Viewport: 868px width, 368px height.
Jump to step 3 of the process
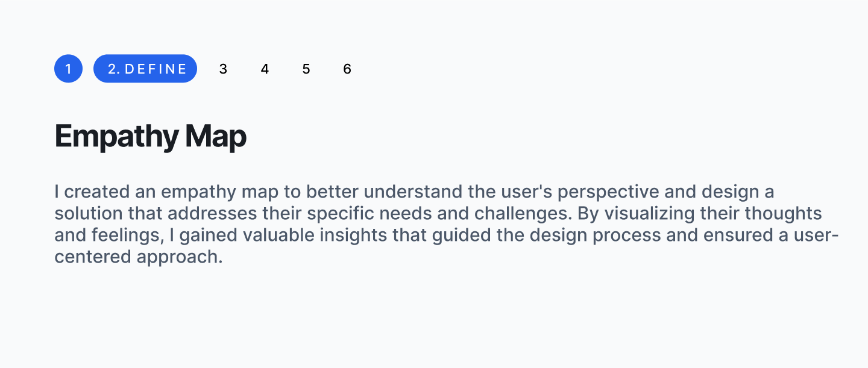223,69
